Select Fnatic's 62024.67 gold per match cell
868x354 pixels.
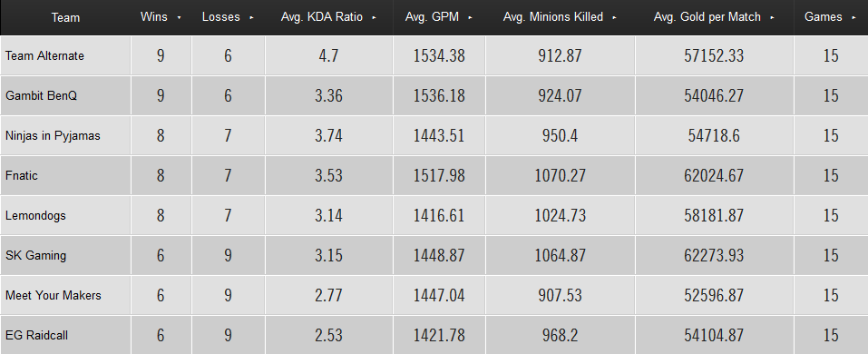[x=714, y=175]
